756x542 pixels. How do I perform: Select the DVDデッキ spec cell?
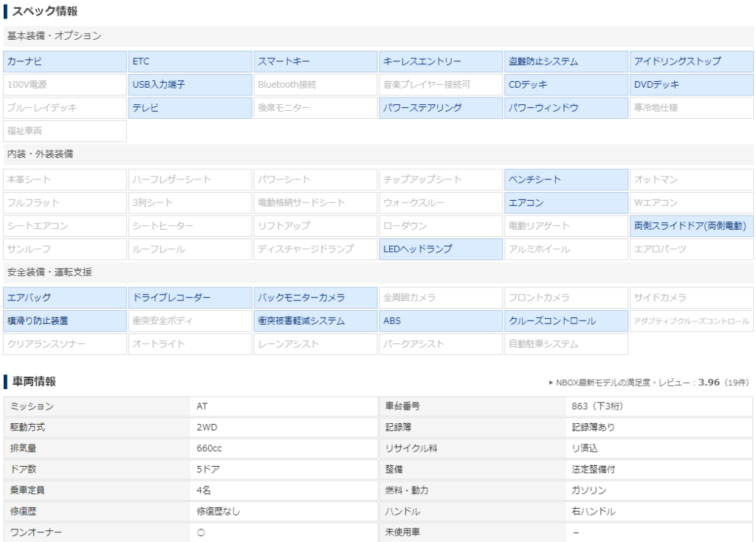(691, 85)
